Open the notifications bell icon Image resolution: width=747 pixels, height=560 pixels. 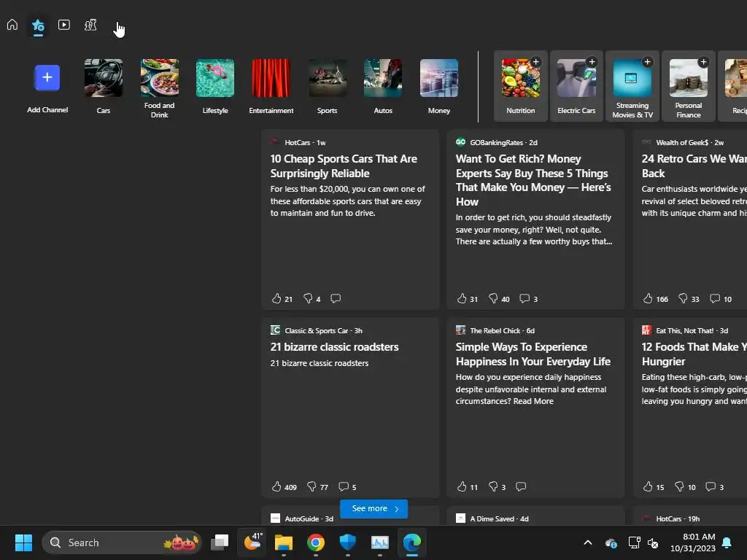point(727,542)
